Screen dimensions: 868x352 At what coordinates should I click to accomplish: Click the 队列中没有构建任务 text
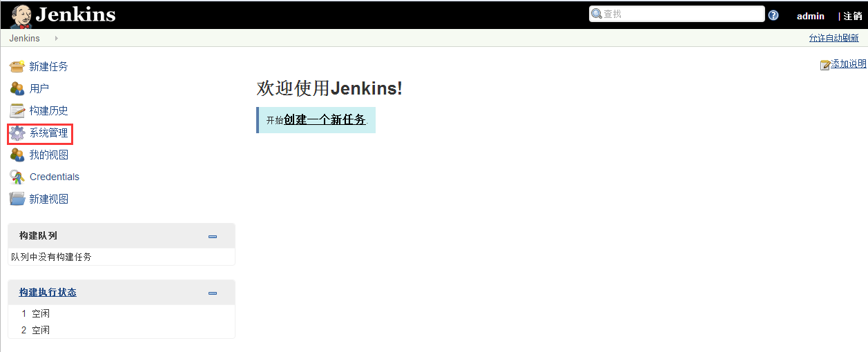[x=51, y=257]
